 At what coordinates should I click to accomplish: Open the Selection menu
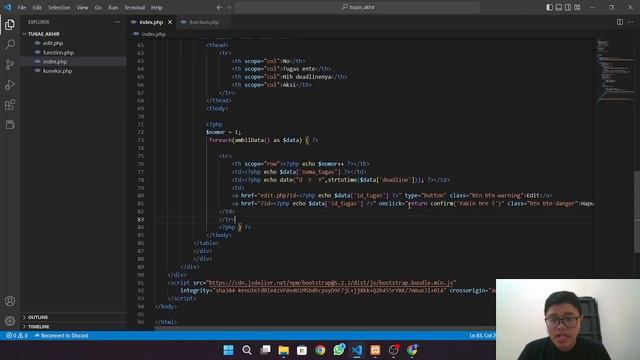[x=59, y=7]
